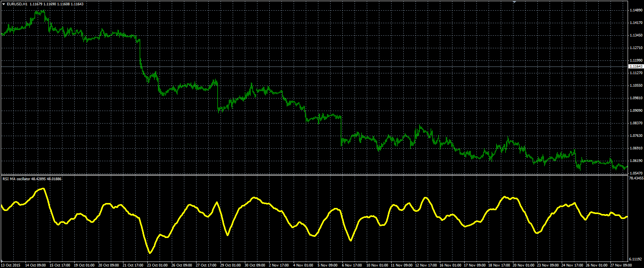Click the 16 Nov 01:00 time label
The width and height of the screenshot is (644, 268).
(x=450, y=265)
